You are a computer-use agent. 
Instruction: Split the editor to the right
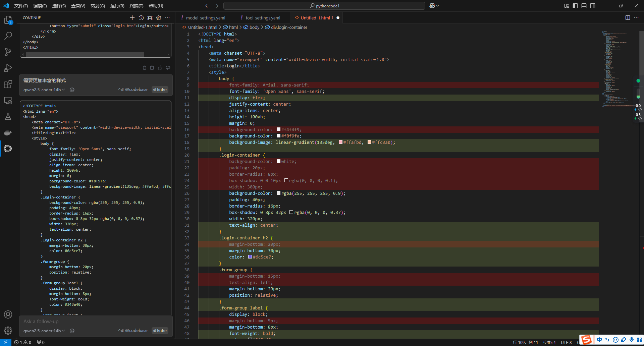point(628,18)
